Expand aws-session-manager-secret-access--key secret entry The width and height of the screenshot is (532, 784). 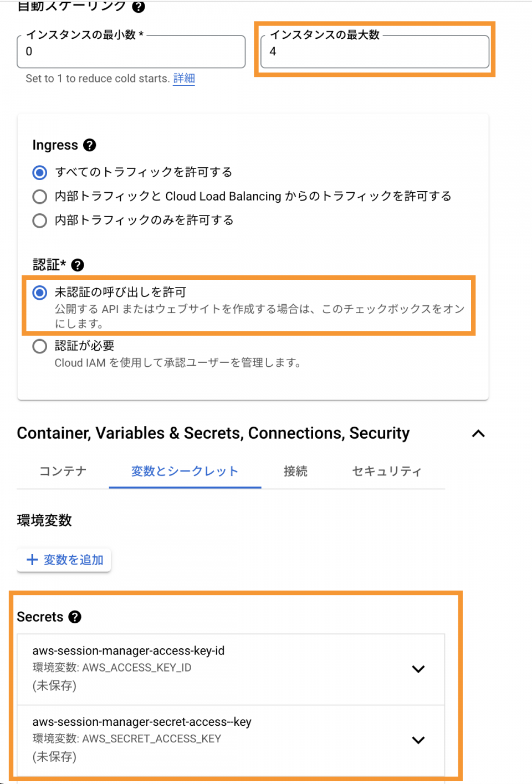(x=418, y=740)
